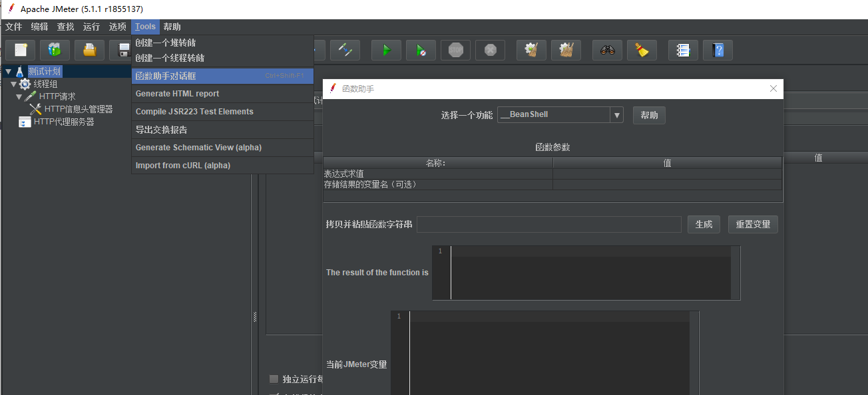Click the Function Helper list icon

(683, 50)
